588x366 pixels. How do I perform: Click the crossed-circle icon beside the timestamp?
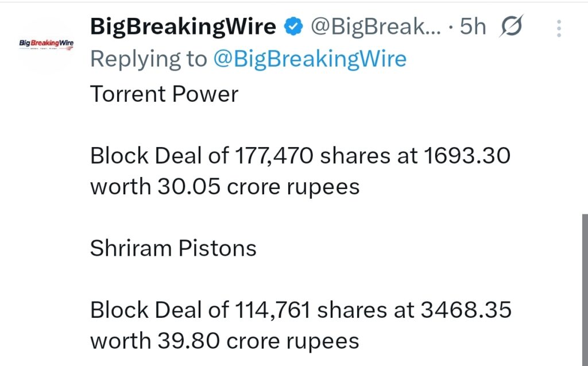(x=512, y=26)
